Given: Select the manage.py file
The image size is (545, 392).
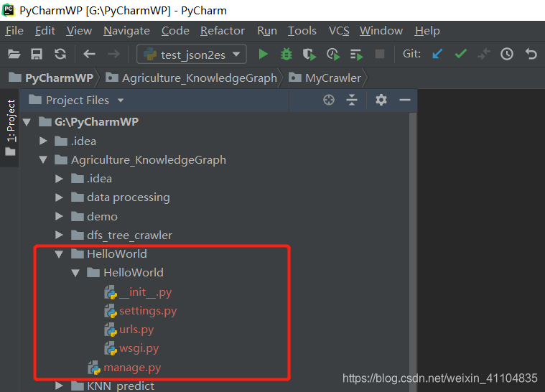Looking at the screenshot, I should (x=124, y=368).
